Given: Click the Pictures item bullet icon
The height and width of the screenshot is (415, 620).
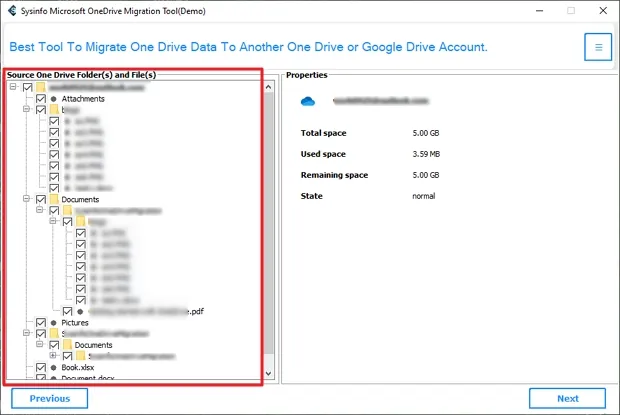Looking at the screenshot, I should coord(53,323).
